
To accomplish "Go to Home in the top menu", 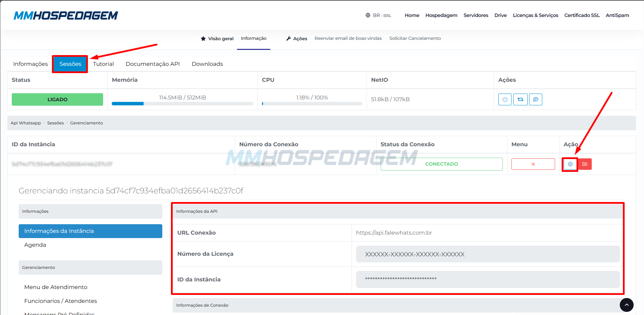I will click(412, 15).
